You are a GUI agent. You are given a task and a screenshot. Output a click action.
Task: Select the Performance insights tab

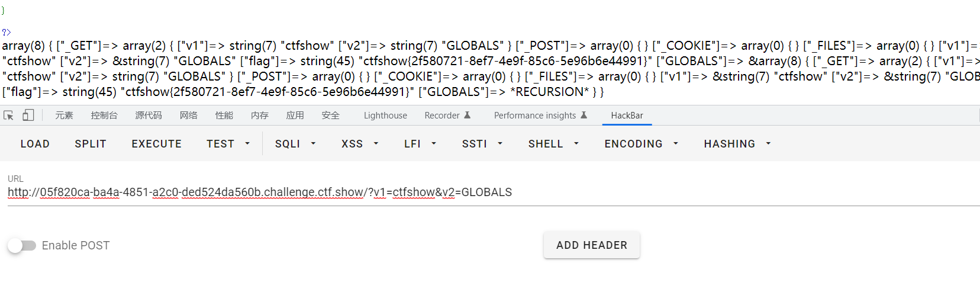pos(540,116)
